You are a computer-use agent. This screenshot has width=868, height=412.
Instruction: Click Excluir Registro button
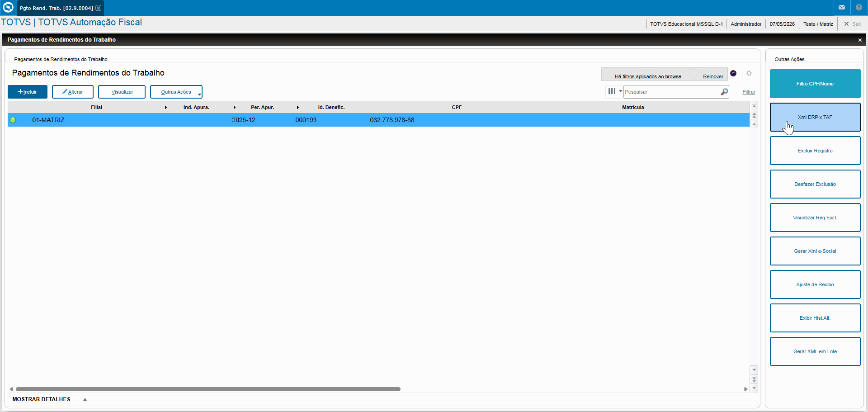tap(815, 151)
